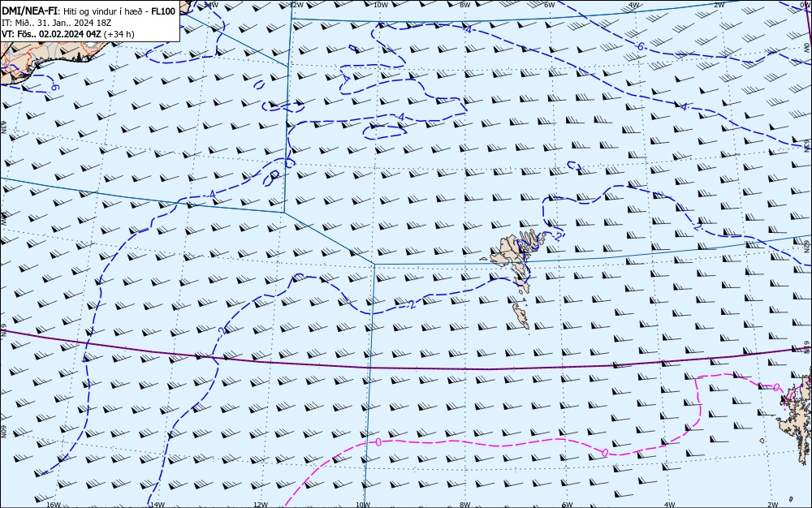
Task: Click the '6W' longitude label on the bottom edge
Action: [567, 505]
